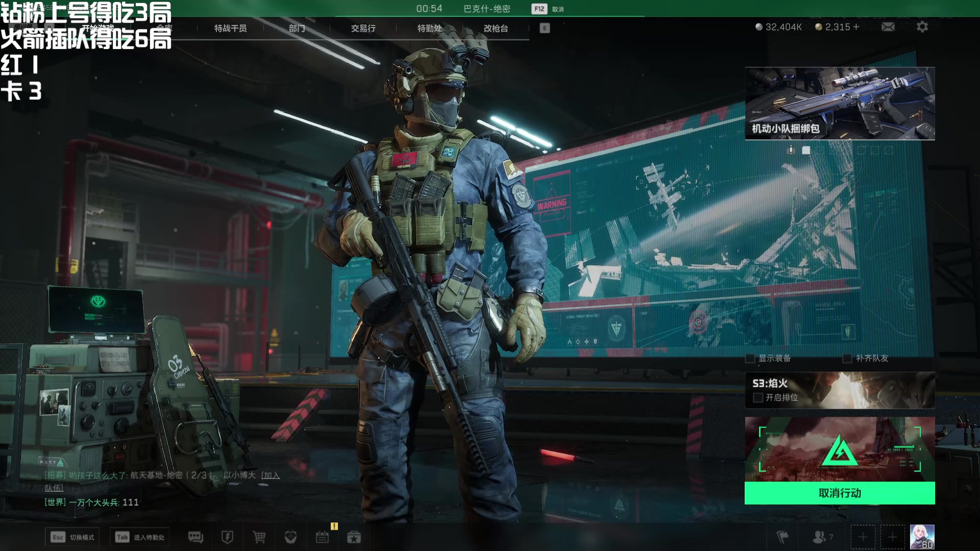Open the star briefcase icon
This screenshot has height=551, width=980.
(354, 537)
